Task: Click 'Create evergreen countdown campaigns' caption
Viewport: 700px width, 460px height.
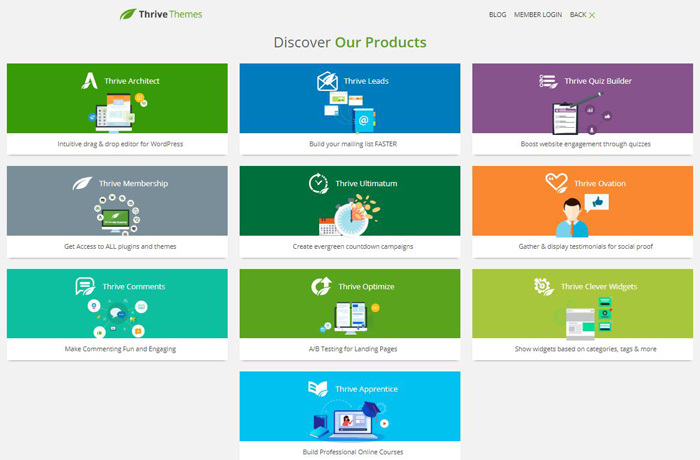Action: [353, 247]
